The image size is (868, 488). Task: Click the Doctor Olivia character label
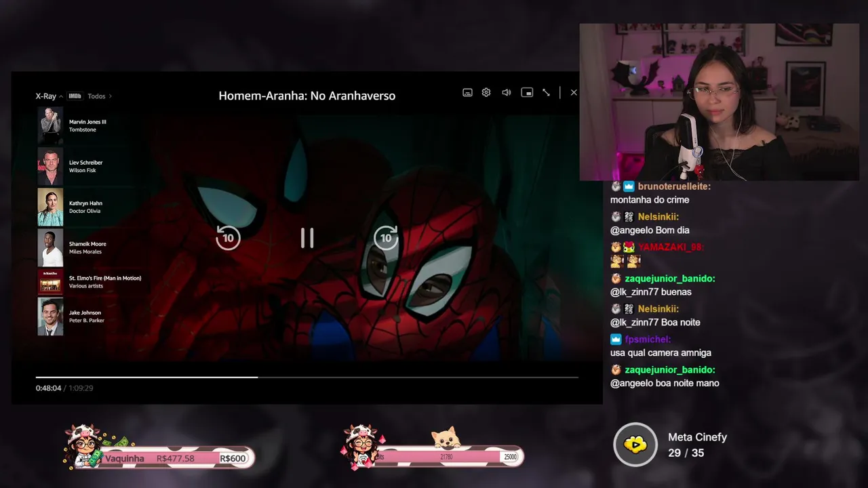[x=85, y=211]
